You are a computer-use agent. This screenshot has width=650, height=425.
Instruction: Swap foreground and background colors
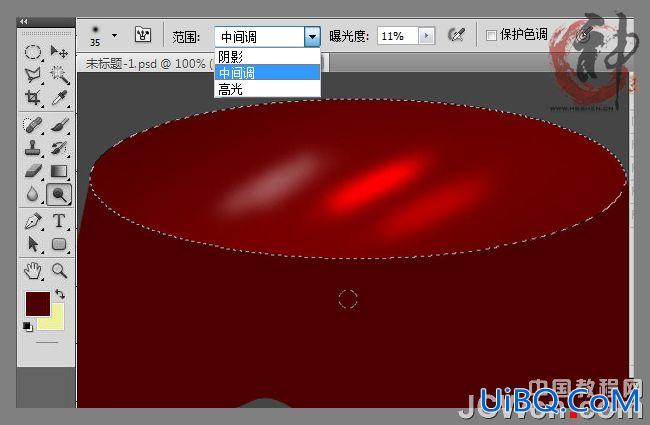click(60, 294)
